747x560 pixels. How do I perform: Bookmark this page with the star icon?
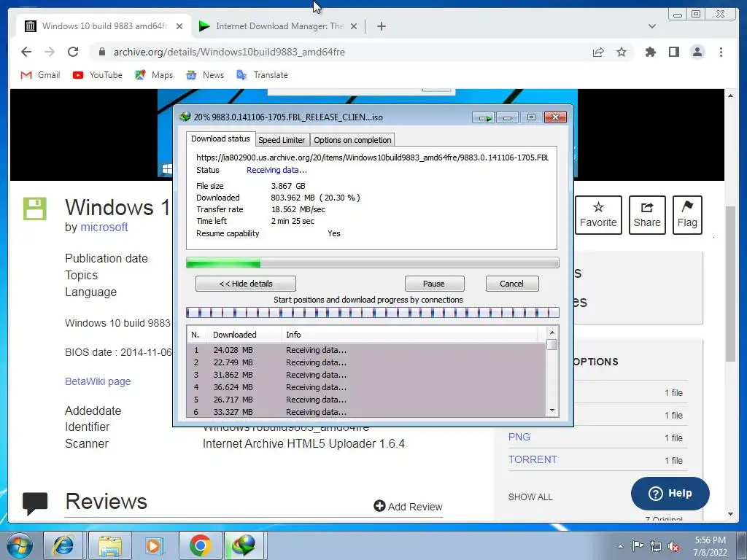pyautogui.click(x=622, y=52)
